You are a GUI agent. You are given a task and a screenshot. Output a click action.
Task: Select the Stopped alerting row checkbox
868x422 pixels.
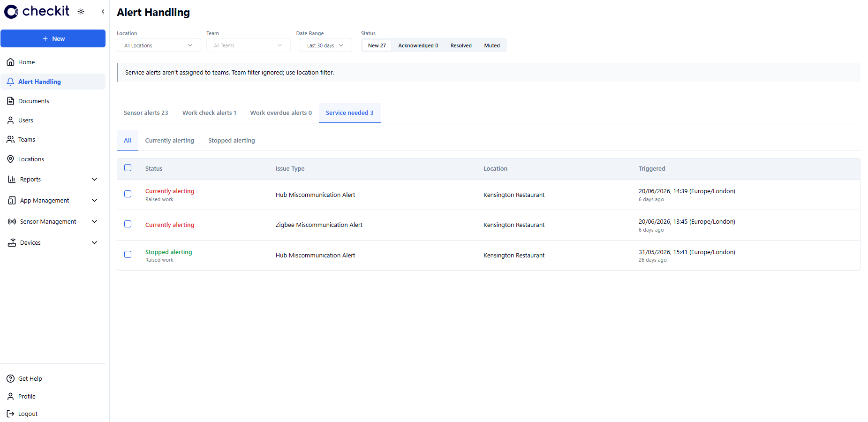[128, 255]
